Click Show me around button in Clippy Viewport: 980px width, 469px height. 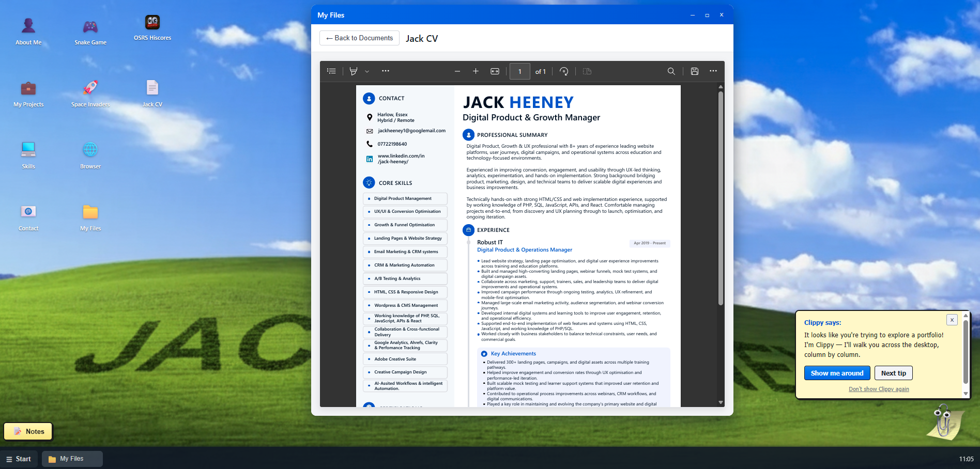click(x=837, y=373)
